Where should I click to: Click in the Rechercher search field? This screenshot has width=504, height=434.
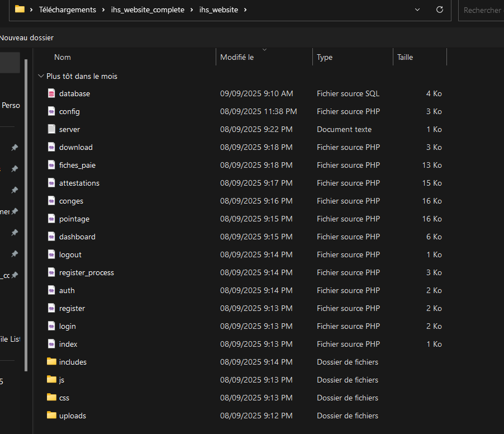[482, 10]
